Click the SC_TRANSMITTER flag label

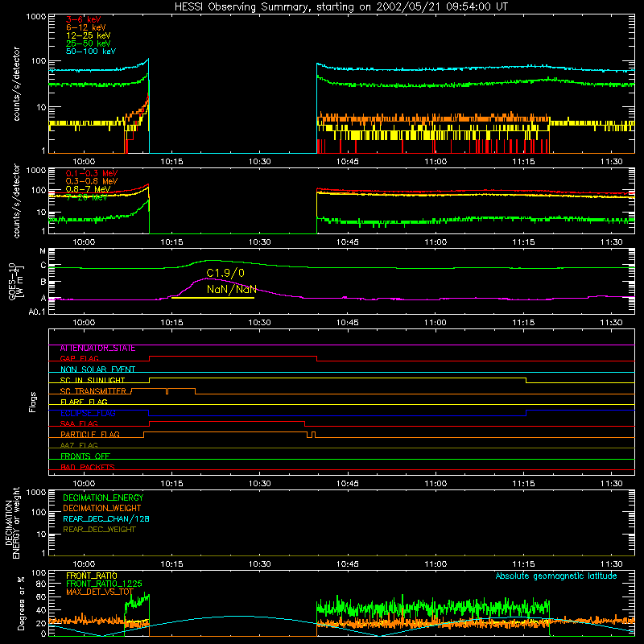pos(93,391)
